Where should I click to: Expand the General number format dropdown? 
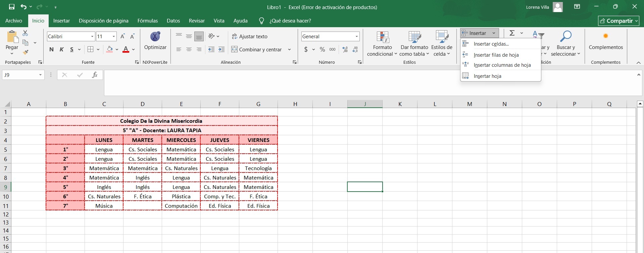coord(357,36)
